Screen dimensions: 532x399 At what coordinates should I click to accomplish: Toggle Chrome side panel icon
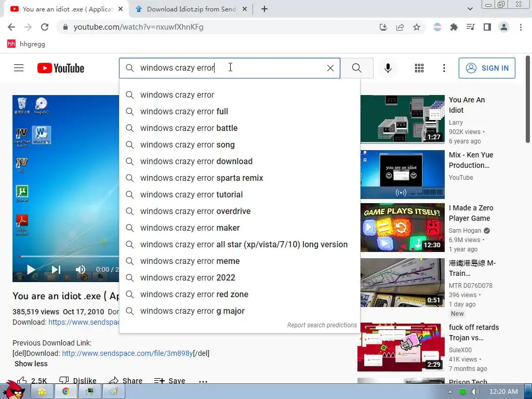point(487,27)
